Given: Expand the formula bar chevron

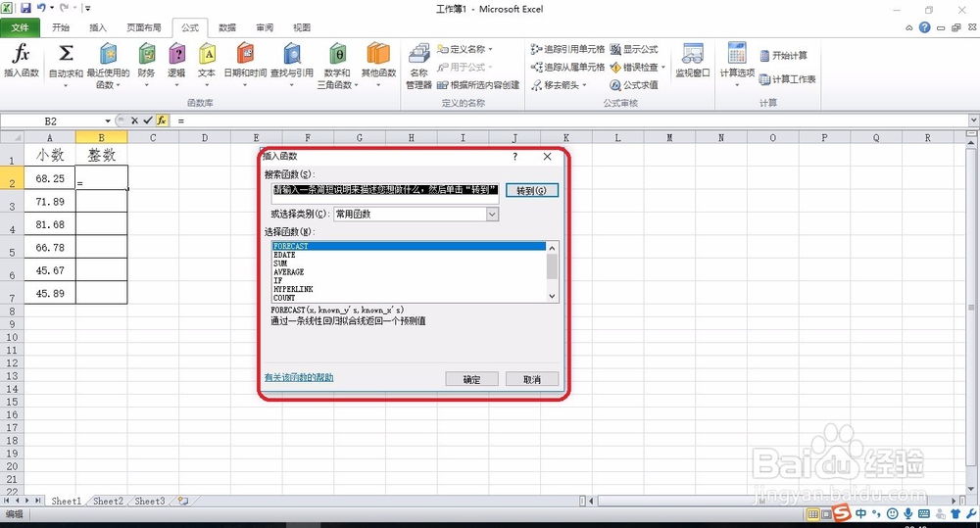Looking at the screenshot, I should (x=973, y=120).
